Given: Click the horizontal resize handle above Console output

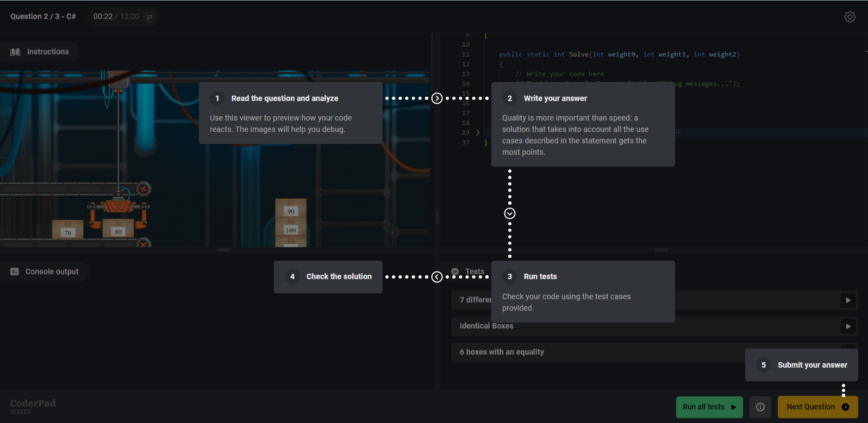Looking at the screenshot, I should coord(223,250).
